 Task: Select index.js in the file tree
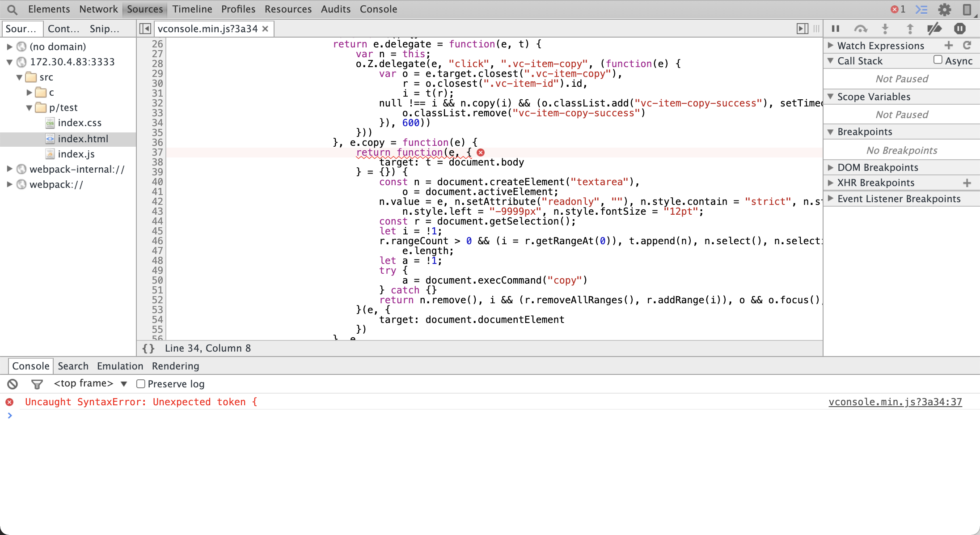tap(76, 153)
